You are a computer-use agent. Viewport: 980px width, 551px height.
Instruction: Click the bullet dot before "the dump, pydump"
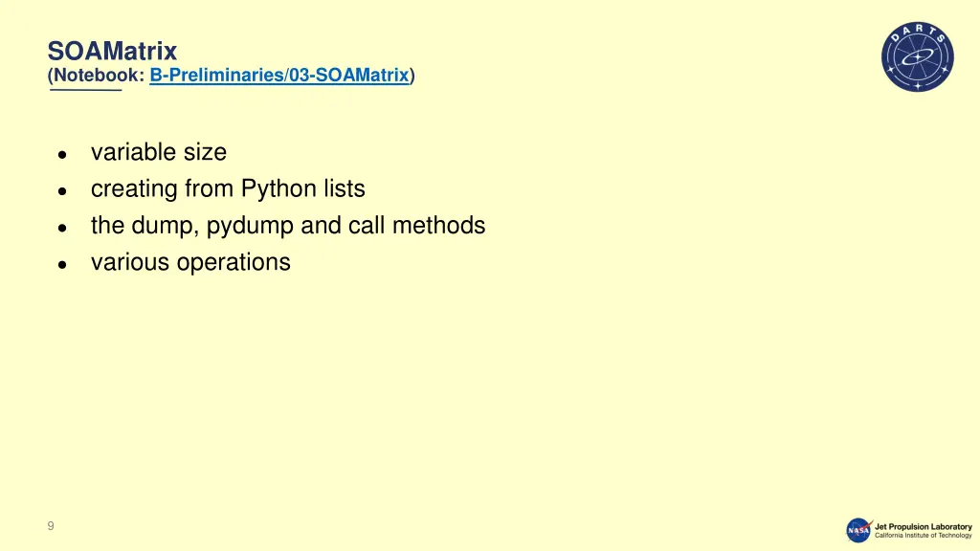pos(62,229)
